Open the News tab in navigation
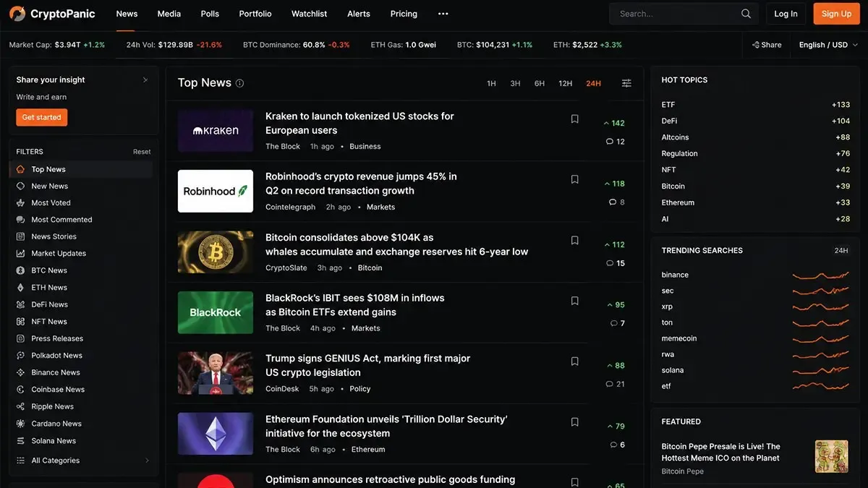This screenshot has height=488, width=868. (127, 14)
